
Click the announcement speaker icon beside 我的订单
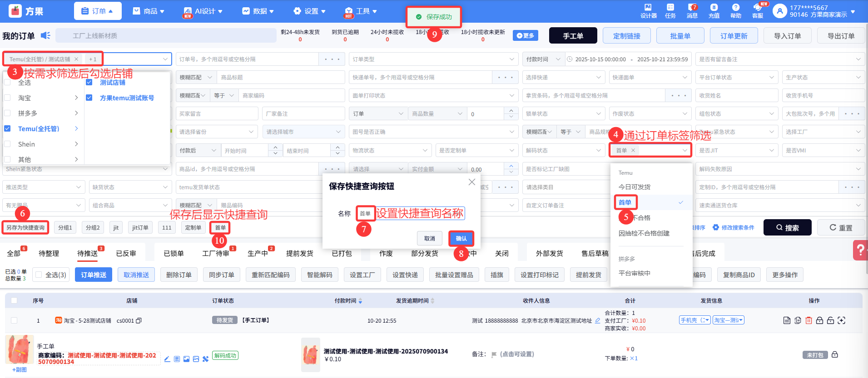point(45,35)
